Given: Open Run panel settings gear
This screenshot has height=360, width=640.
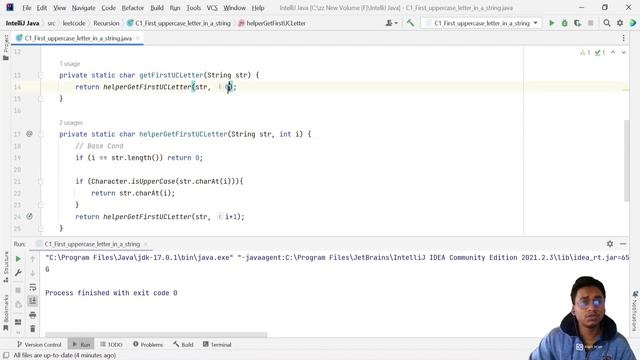Looking at the screenshot, I should (x=610, y=244).
